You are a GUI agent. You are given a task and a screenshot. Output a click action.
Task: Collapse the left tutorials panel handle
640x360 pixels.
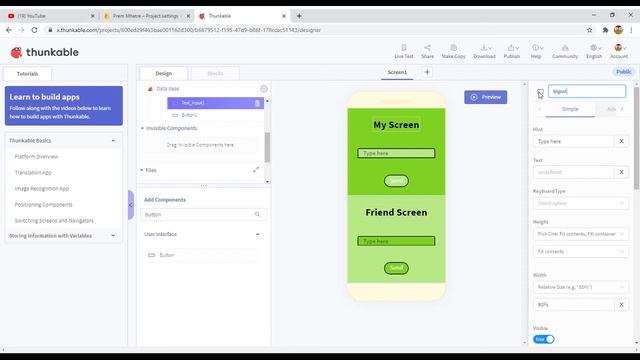[131, 205]
